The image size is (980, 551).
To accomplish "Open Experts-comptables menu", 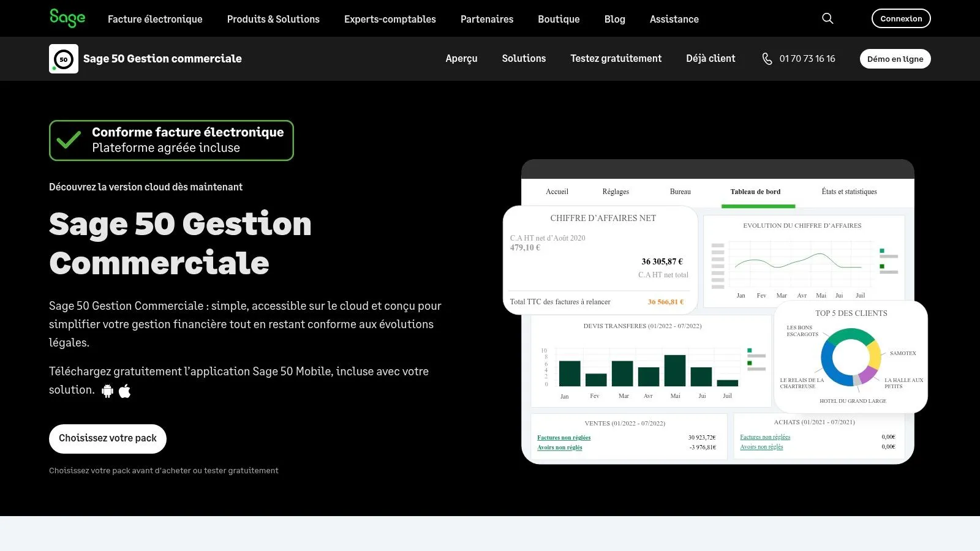I will (390, 19).
